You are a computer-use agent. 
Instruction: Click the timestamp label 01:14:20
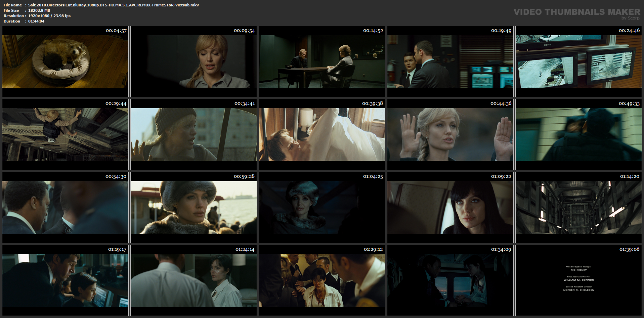(x=630, y=176)
